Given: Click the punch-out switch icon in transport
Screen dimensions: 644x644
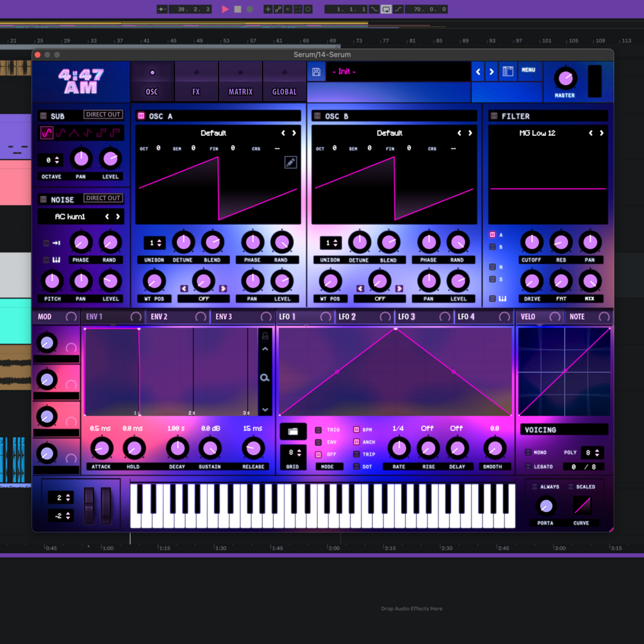Looking at the screenshot, I should click(x=399, y=9).
